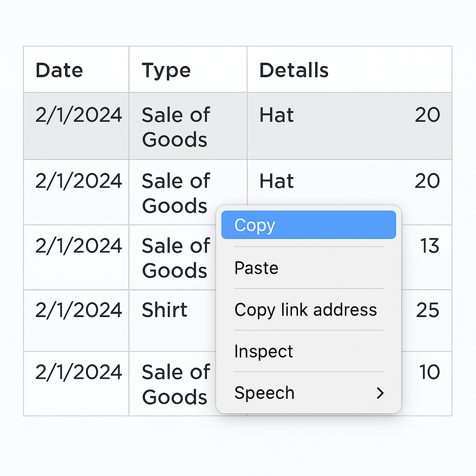
Task: Select Sale of Goods in highlighted row
Action: [x=176, y=127]
